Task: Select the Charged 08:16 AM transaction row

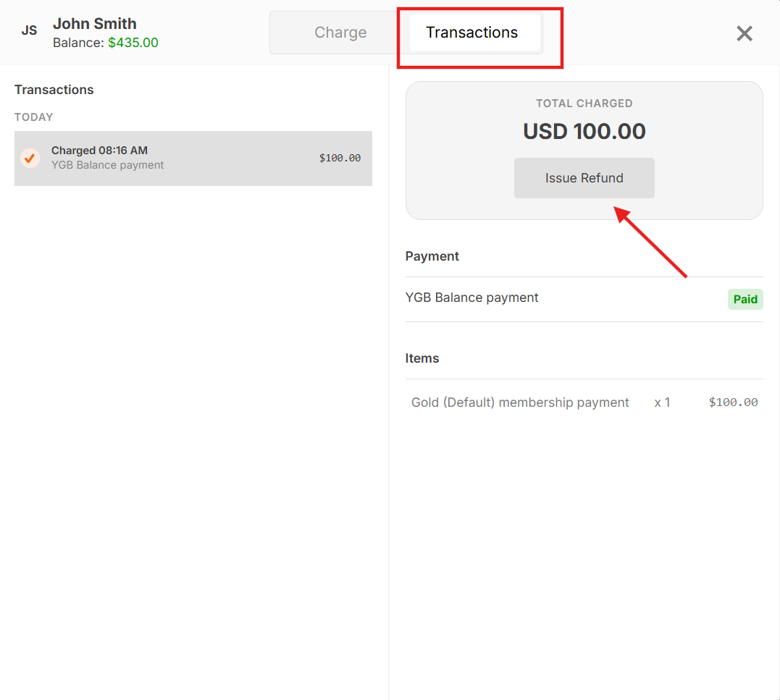Action: [x=193, y=158]
